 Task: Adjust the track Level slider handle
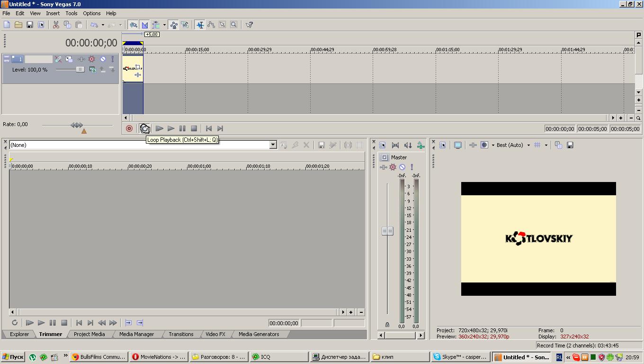80,70
